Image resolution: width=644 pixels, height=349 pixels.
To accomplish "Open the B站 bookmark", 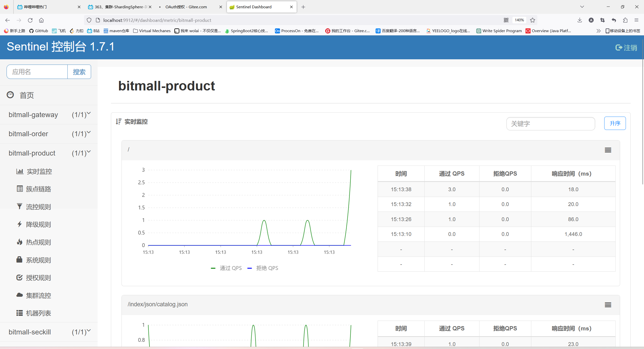I will pyautogui.click(x=93, y=31).
